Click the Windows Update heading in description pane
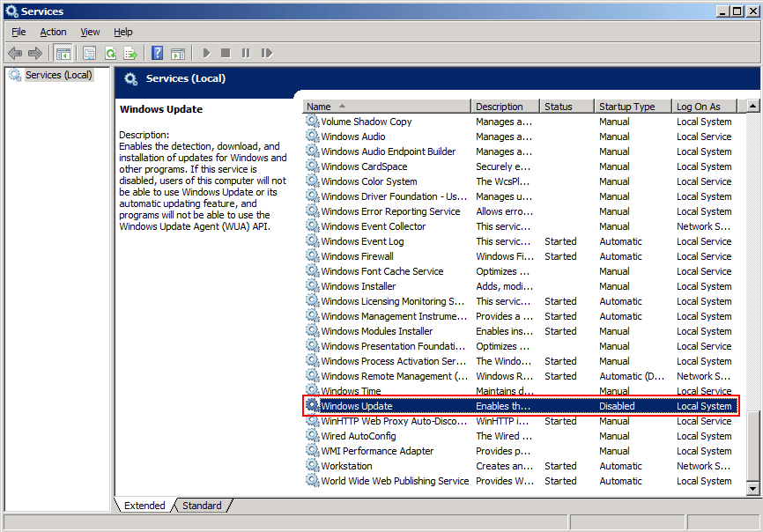The image size is (763, 532). 161,109
